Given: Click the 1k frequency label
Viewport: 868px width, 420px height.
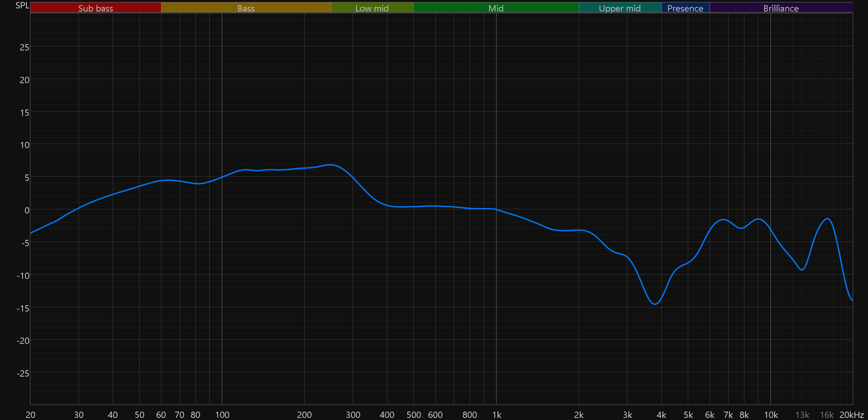Looking at the screenshot, I should 497,414.
